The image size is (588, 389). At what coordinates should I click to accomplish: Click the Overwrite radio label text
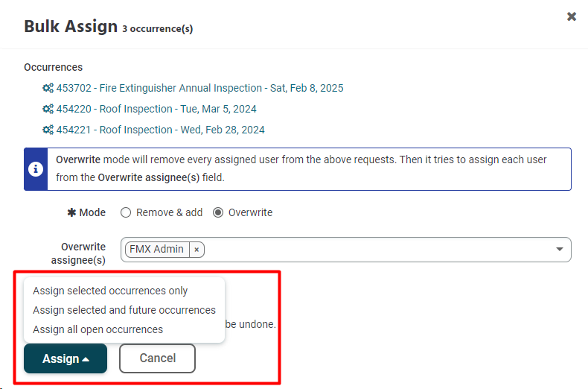pos(250,212)
